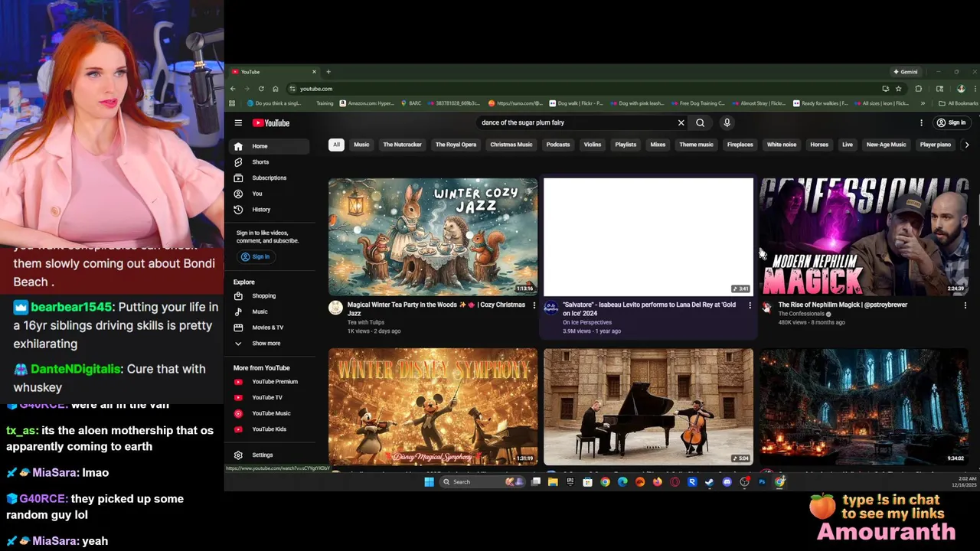The width and height of the screenshot is (980, 551).
Task: Bookmark this page with the star
Action: (899, 89)
